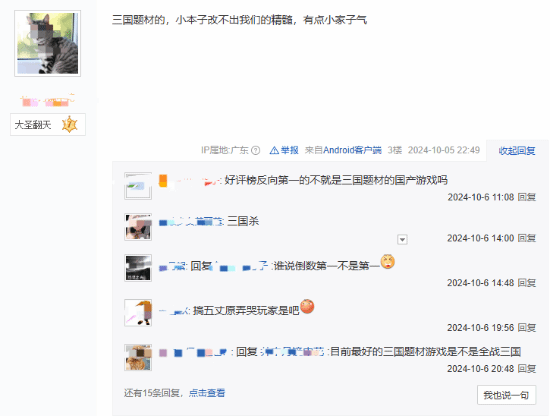Open avatar of the 三国杀 commenter
The image size is (550, 416).
138,227
